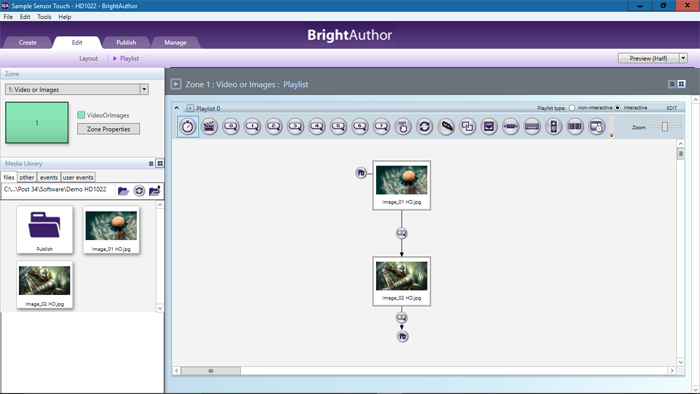Screen dimensions: 700x394
Task: Click the refresh media library icon
Action: (x=139, y=191)
